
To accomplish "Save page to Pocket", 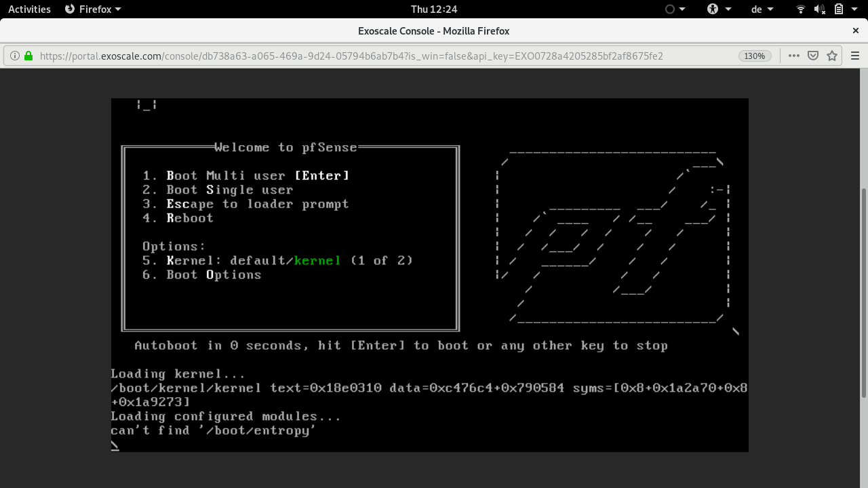I will pyautogui.click(x=812, y=56).
